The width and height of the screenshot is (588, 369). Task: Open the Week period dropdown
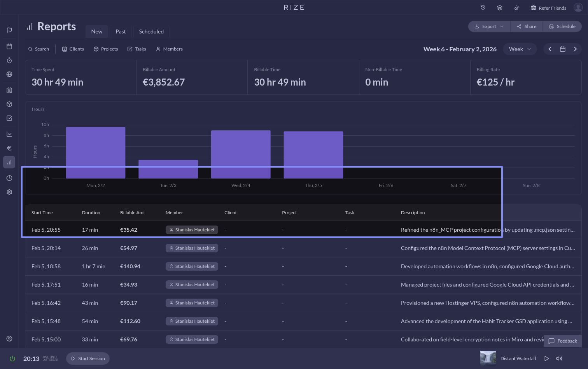point(520,49)
